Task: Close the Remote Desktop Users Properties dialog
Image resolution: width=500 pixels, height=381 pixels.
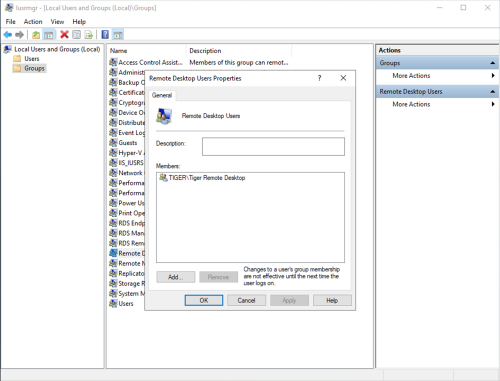Action: point(343,78)
